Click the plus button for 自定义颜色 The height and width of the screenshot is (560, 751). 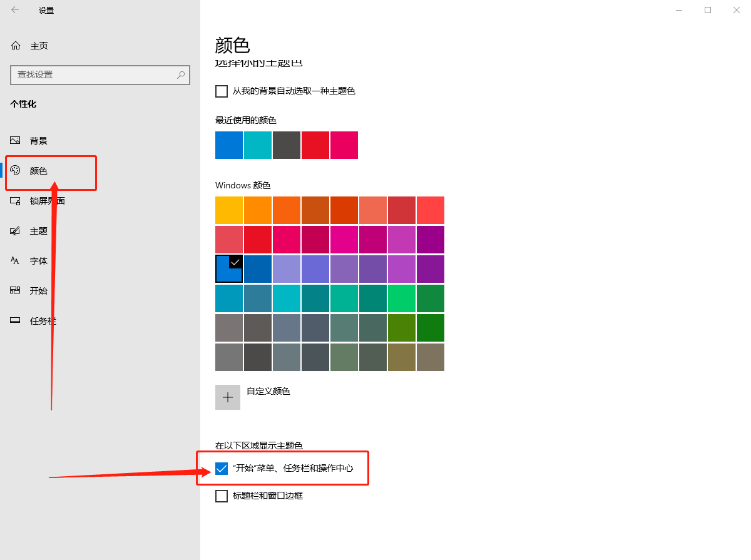(228, 397)
